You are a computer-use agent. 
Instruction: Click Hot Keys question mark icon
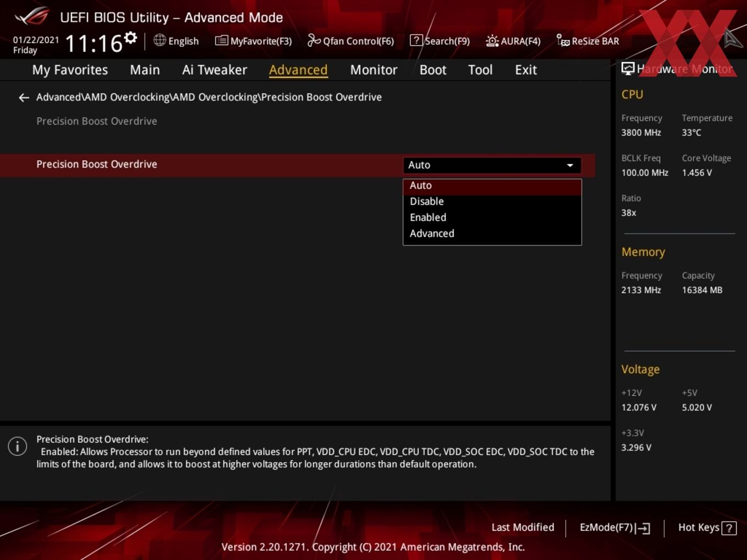click(x=729, y=528)
